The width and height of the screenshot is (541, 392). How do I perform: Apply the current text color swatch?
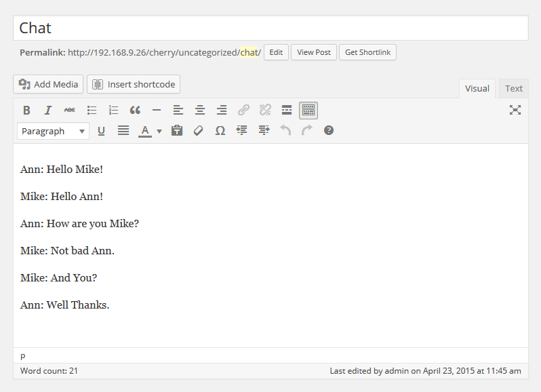pyautogui.click(x=145, y=130)
